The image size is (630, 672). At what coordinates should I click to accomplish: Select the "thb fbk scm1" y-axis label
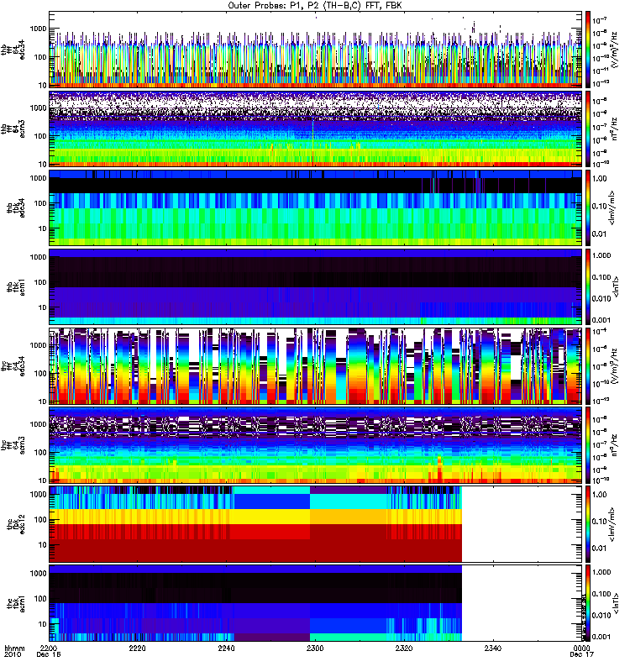(16, 287)
